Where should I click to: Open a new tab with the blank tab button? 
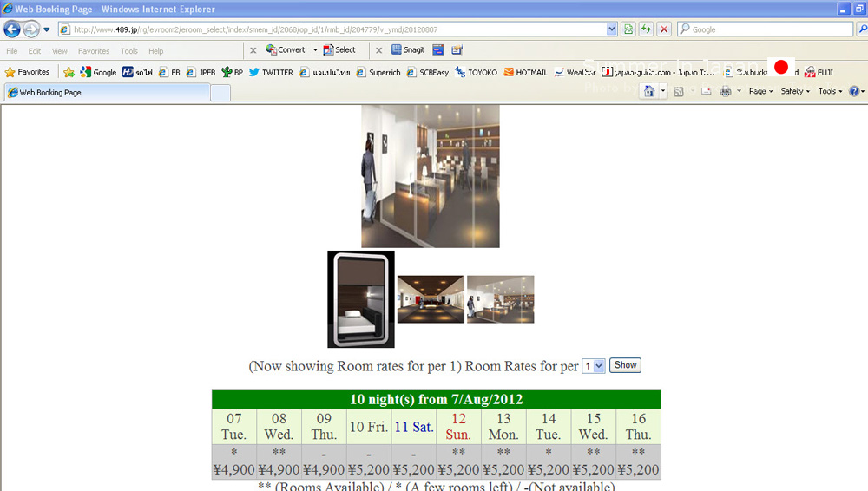(x=220, y=93)
